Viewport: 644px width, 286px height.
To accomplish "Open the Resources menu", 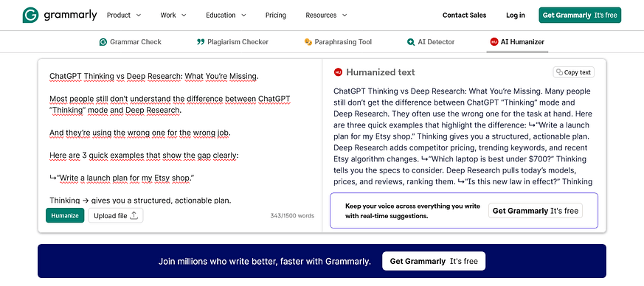I will pyautogui.click(x=326, y=15).
